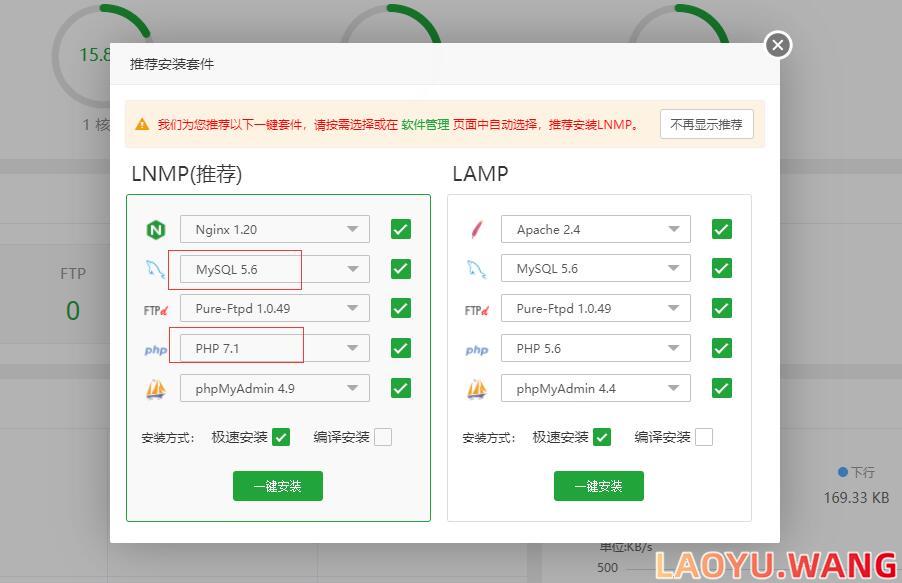Screen dimensions: 902x583
Task: Click the phpMyAdmin sailboat icon in LNMP
Action: click(156, 389)
